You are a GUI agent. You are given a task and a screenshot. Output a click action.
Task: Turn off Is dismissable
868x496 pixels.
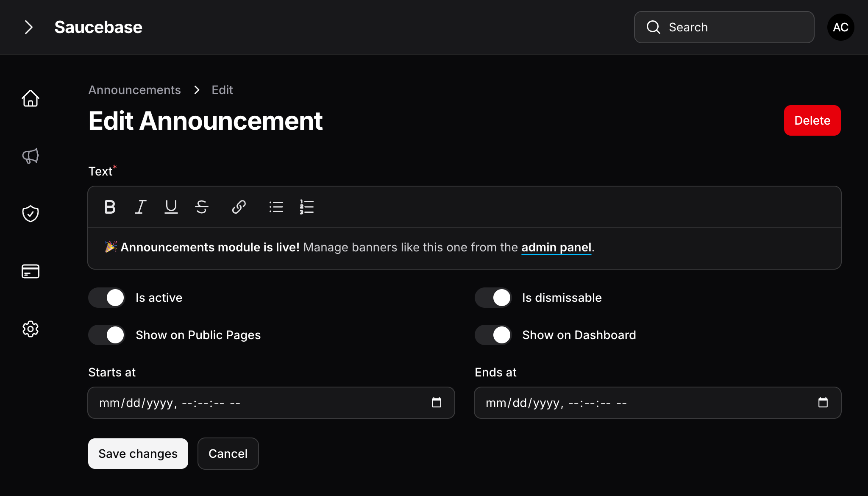[x=493, y=297]
